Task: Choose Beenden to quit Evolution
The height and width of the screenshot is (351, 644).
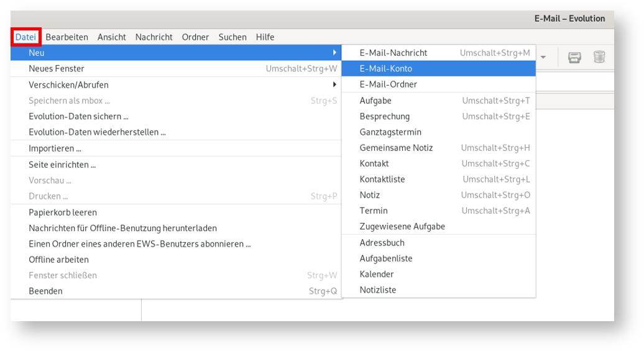Action: [45, 291]
